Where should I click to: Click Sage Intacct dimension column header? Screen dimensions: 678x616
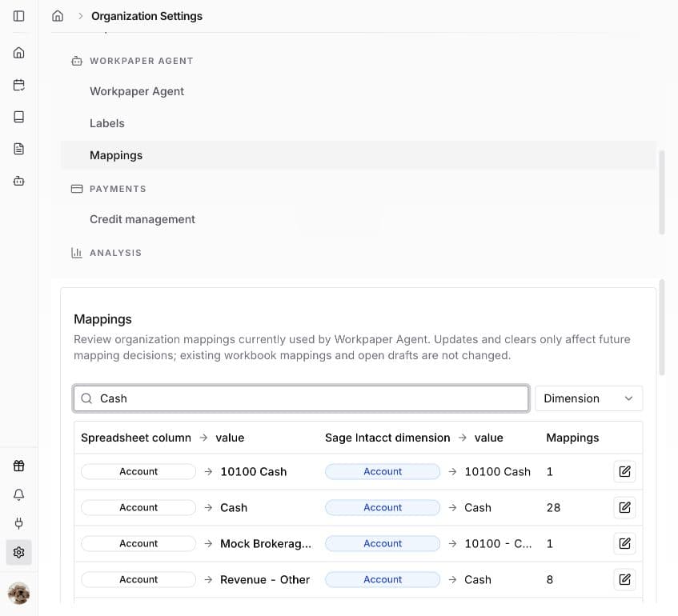[x=387, y=438]
